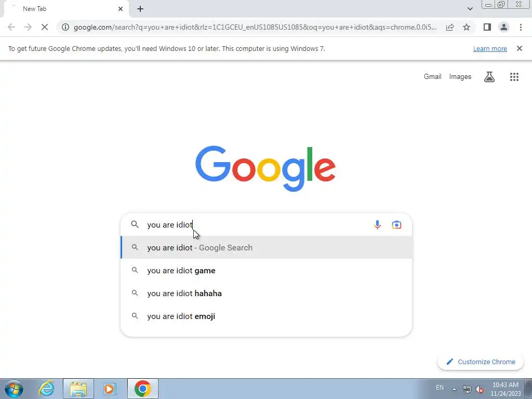Open a new tab with plus
532x399 pixels.
pos(140,9)
